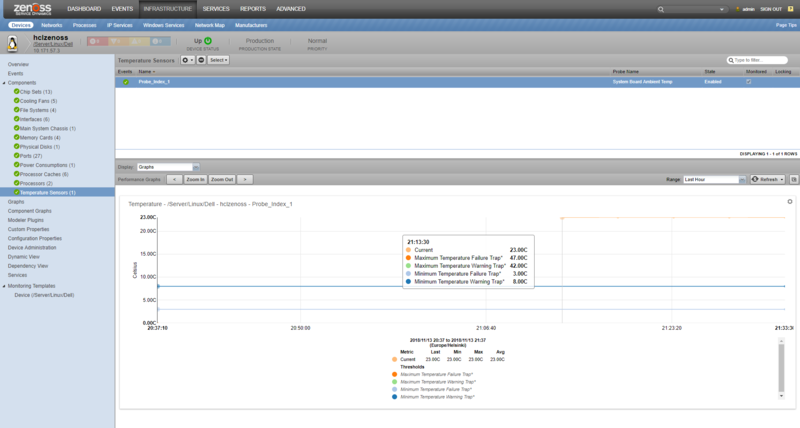Toggle Monitored checkbox for Probe_Index_1
800x428 pixels.
(748, 82)
